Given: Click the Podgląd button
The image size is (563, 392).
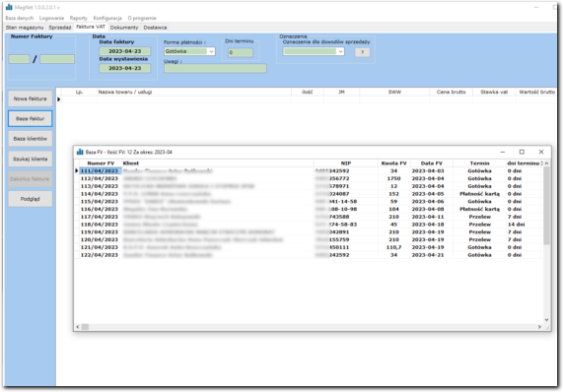Looking at the screenshot, I should 30,199.
